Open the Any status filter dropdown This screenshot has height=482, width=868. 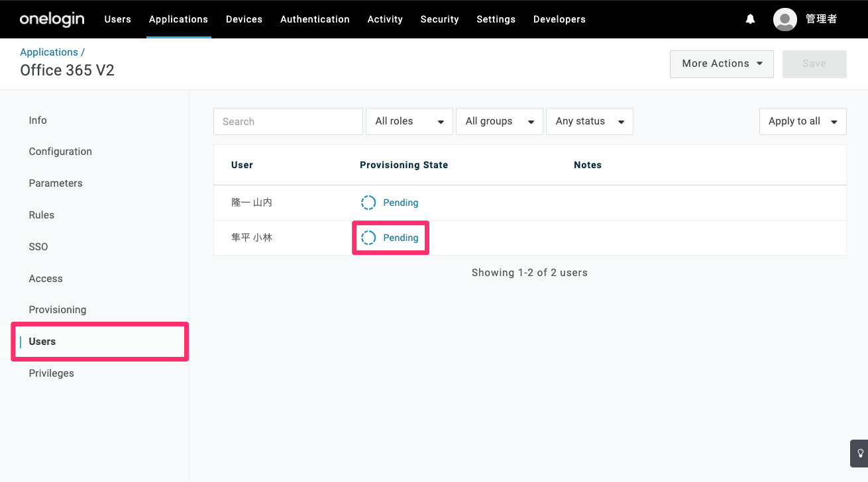(x=590, y=122)
